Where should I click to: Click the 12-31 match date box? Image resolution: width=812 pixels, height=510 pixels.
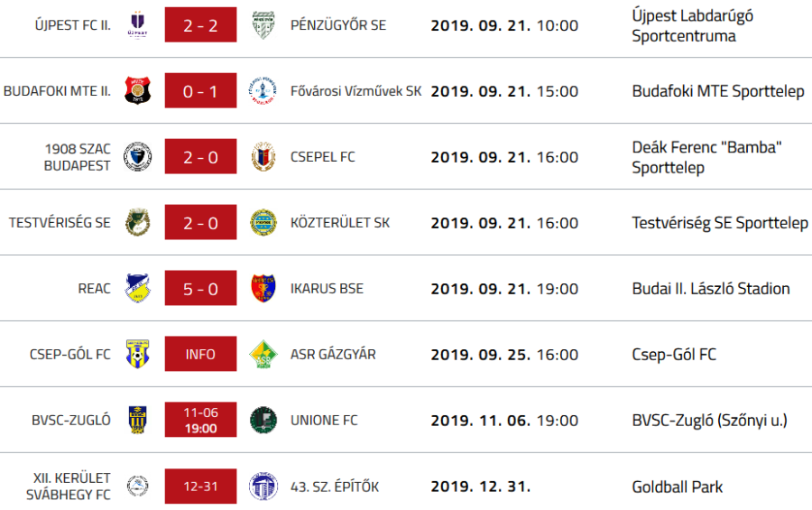[x=200, y=487]
